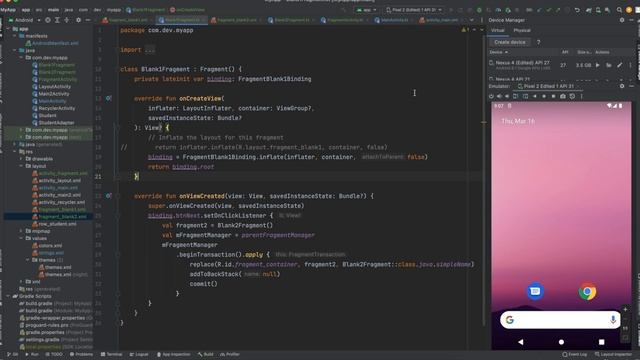The image size is (640, 360).
Task: Tap the Android home navigation button
Action: click(561, 342)
